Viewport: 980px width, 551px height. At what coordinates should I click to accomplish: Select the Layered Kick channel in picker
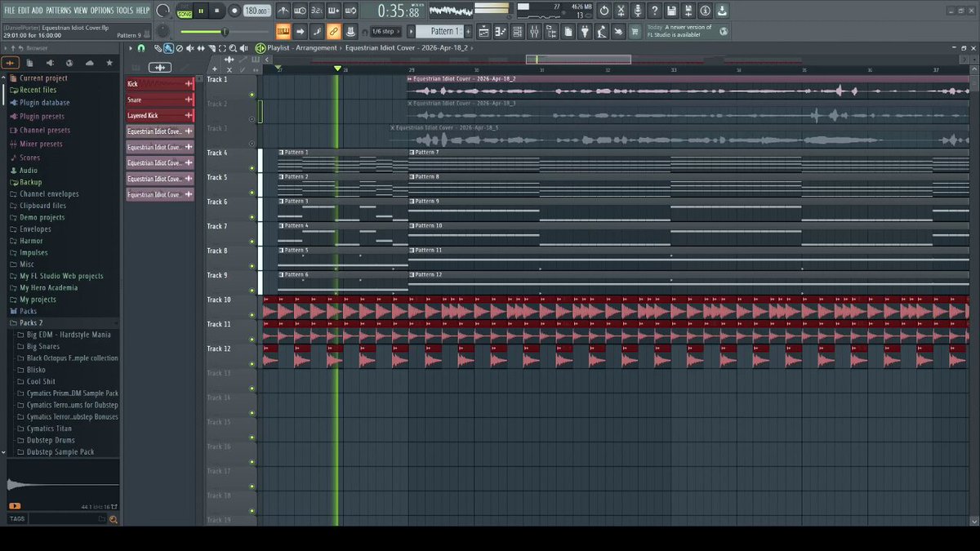click(160, 116)
